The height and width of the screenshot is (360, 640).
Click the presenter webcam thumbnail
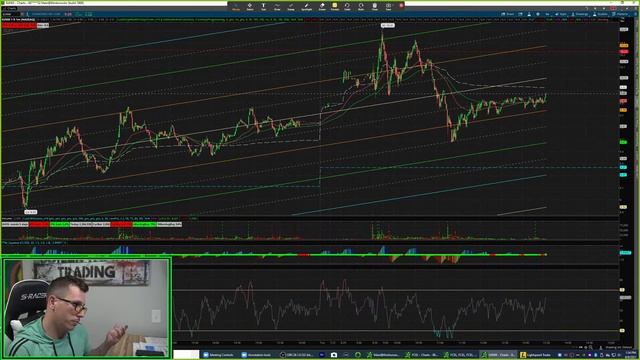point(86,308)
